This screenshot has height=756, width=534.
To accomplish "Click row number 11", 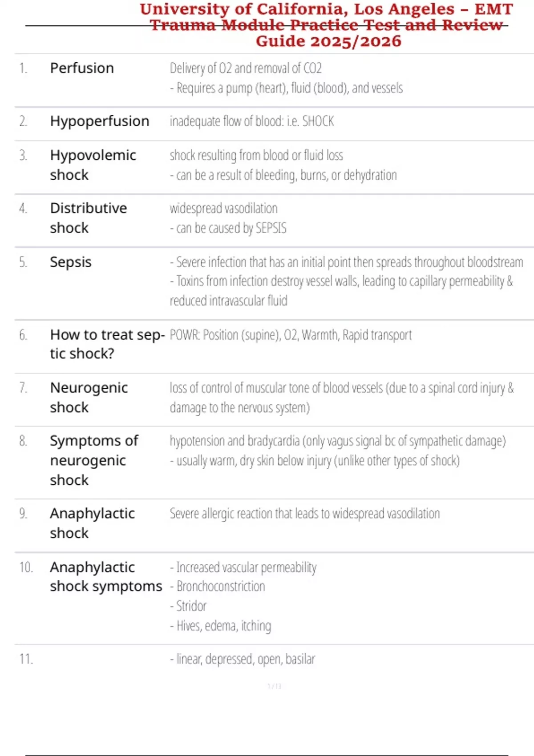I will click(x=26, y=659).
